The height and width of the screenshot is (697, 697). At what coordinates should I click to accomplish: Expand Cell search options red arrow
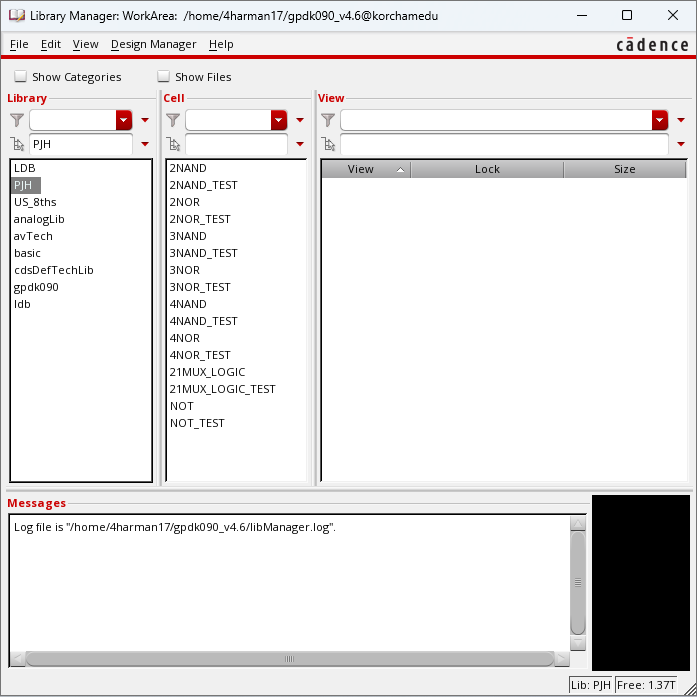[x=300, y=144]
